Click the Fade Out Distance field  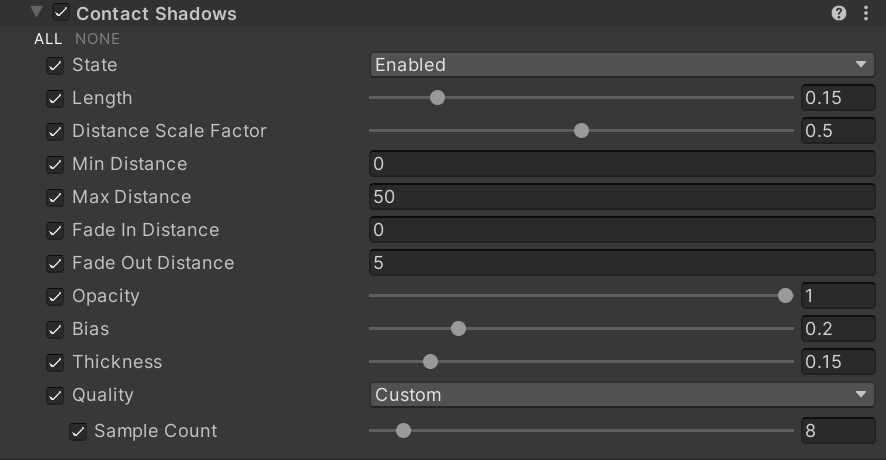[x=622, y=263]
